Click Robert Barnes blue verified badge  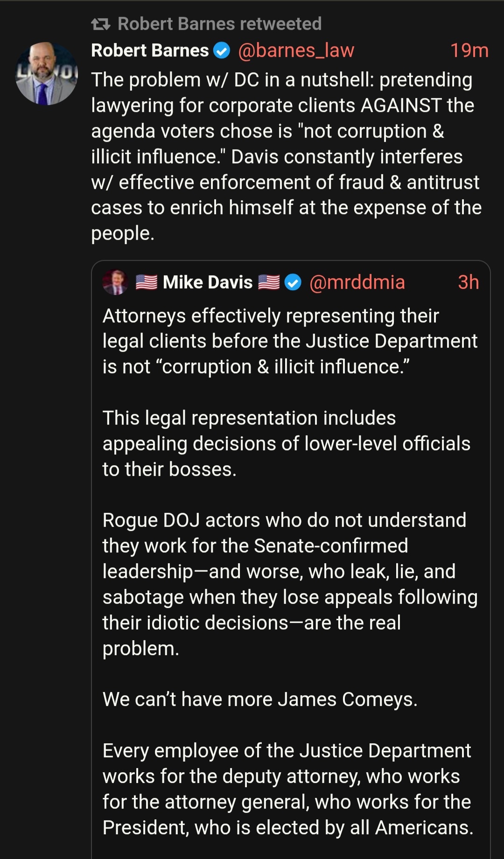point(222,50)
